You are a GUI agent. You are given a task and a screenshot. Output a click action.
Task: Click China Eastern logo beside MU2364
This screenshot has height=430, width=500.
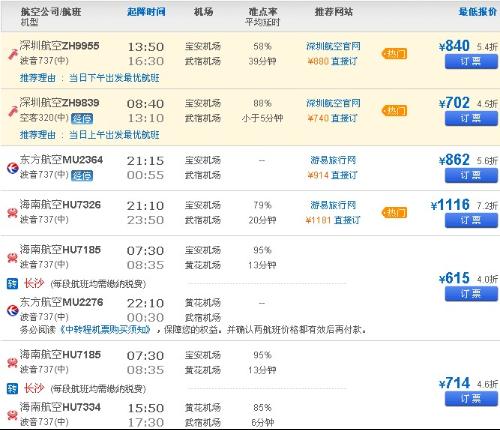point(13,168)
